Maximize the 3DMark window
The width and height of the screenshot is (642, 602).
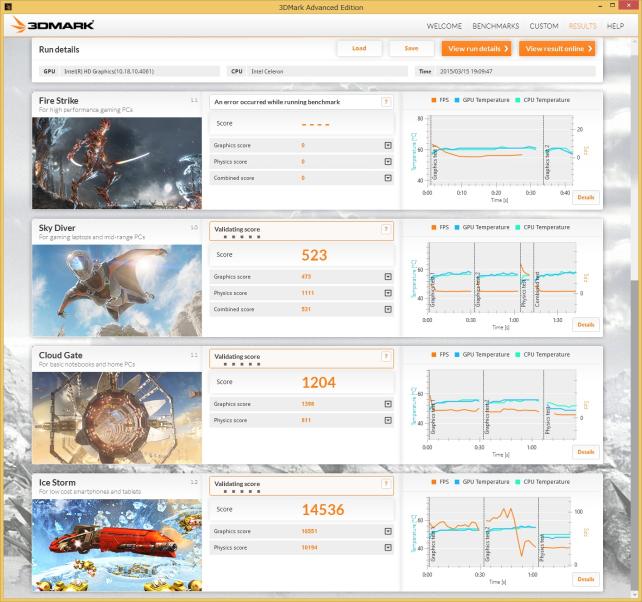613,6
